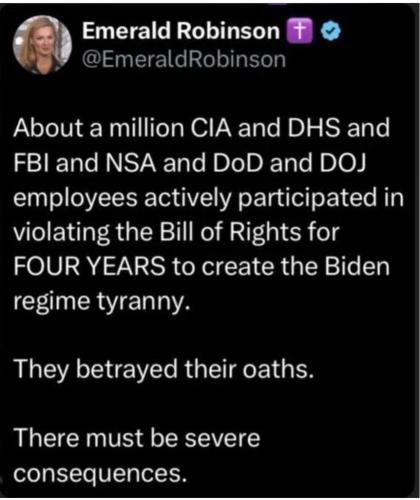420x500 pixels.
Task: Click the "They betrayed their oaths." line
Action: [x=164, y=370]
